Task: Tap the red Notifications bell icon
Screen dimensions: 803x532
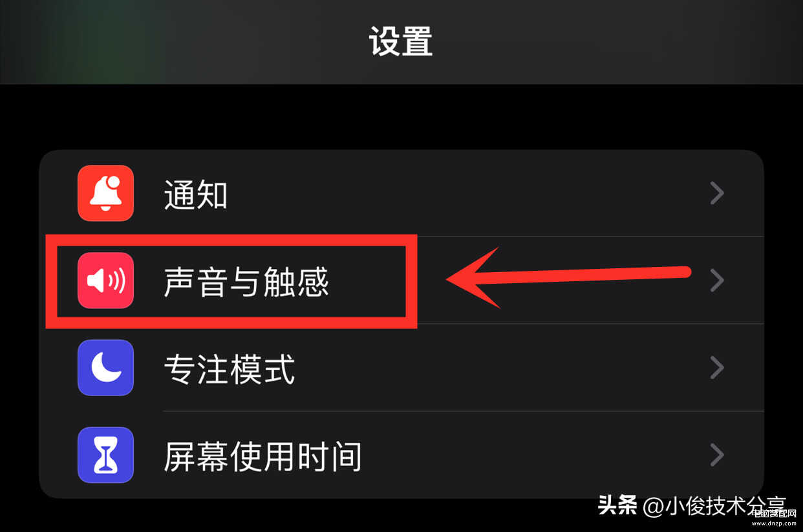Action: (105, 193)
